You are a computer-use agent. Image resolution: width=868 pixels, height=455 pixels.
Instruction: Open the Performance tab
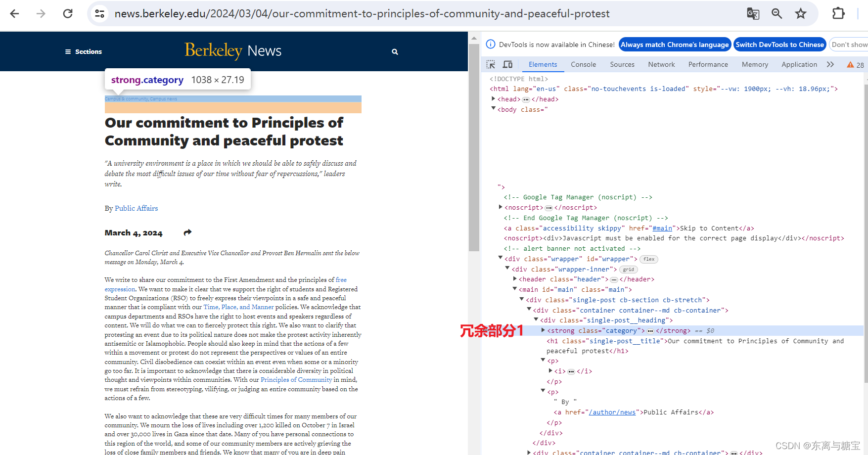pos(708,64)
